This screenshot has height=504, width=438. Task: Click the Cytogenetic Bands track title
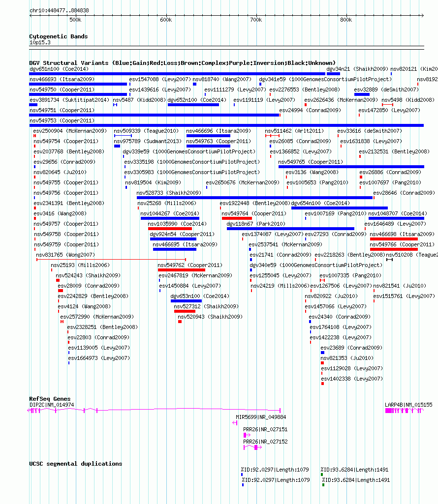pos(58,37)
